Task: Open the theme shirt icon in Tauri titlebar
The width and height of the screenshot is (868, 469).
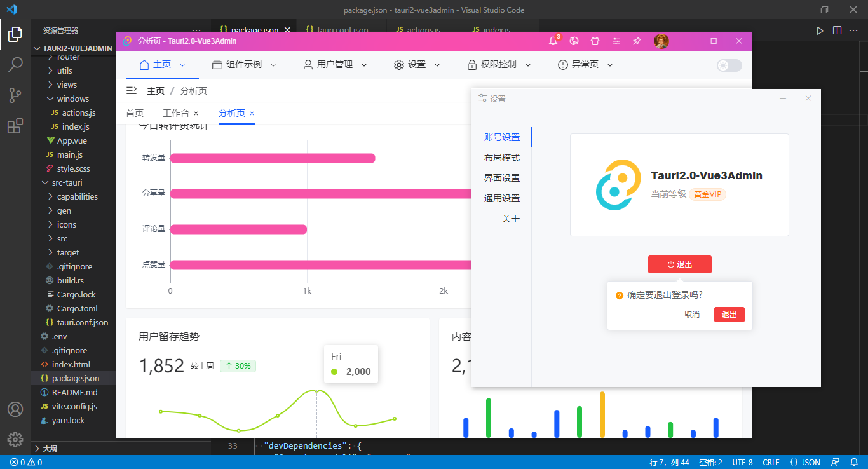Action: (x=595, y=41)
